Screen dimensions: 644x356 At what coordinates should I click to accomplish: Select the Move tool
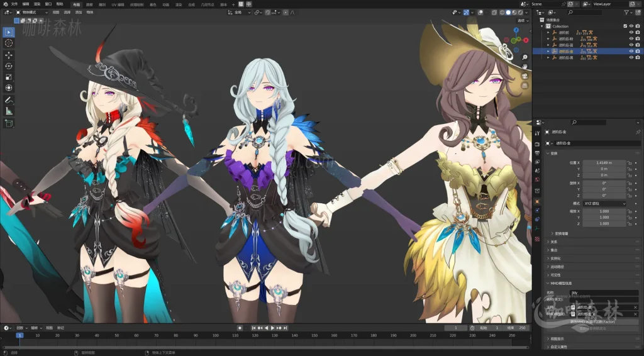point(9,55)
